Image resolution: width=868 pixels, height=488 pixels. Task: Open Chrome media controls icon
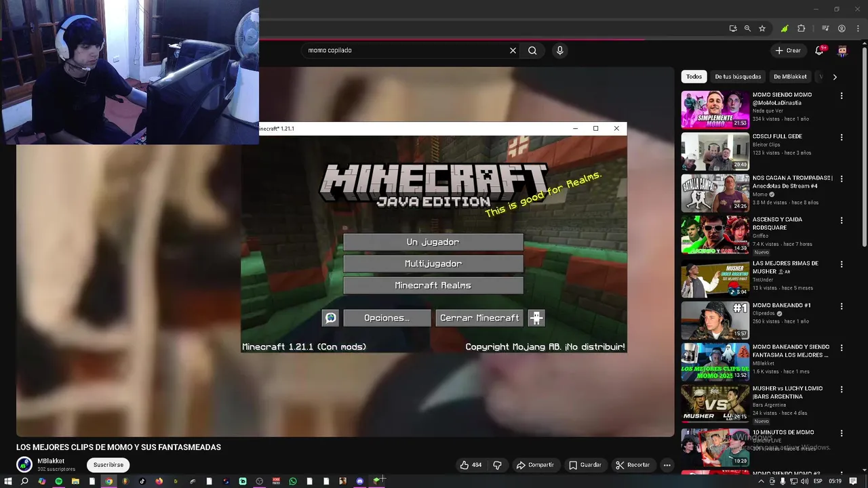825,28
